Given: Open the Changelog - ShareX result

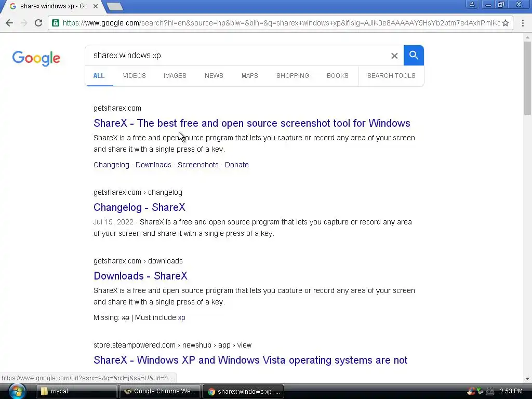Looking at the screenshot, I should pyautogui.click(x=139, y=207).
